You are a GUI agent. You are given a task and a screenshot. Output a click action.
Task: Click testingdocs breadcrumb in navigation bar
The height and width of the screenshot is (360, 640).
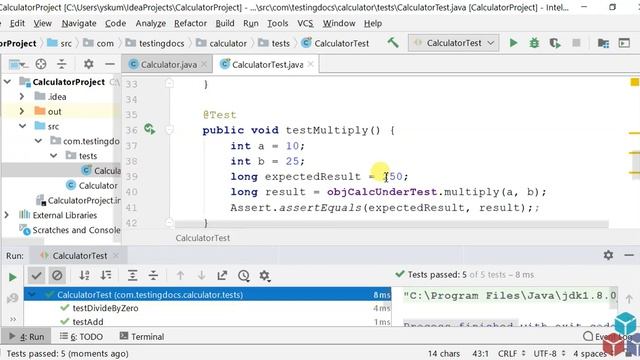pos(155,43)
